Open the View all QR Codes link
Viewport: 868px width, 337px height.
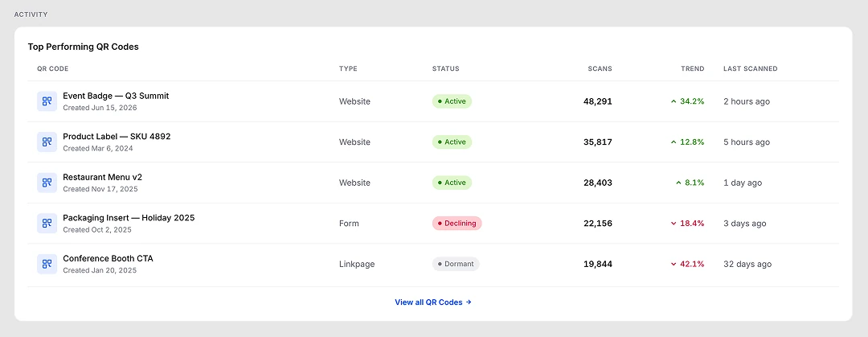point(433,302)
